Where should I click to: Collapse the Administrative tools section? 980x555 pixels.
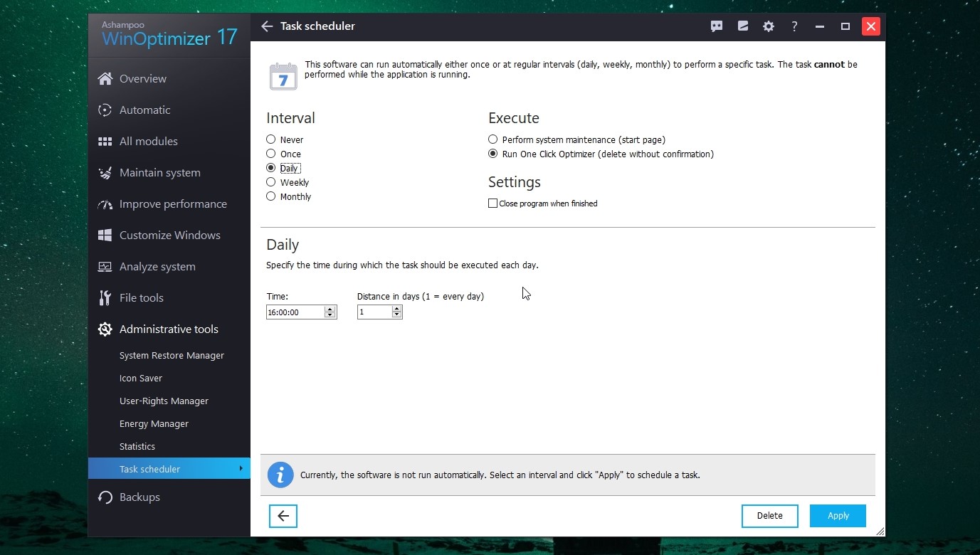coord(169,329)
